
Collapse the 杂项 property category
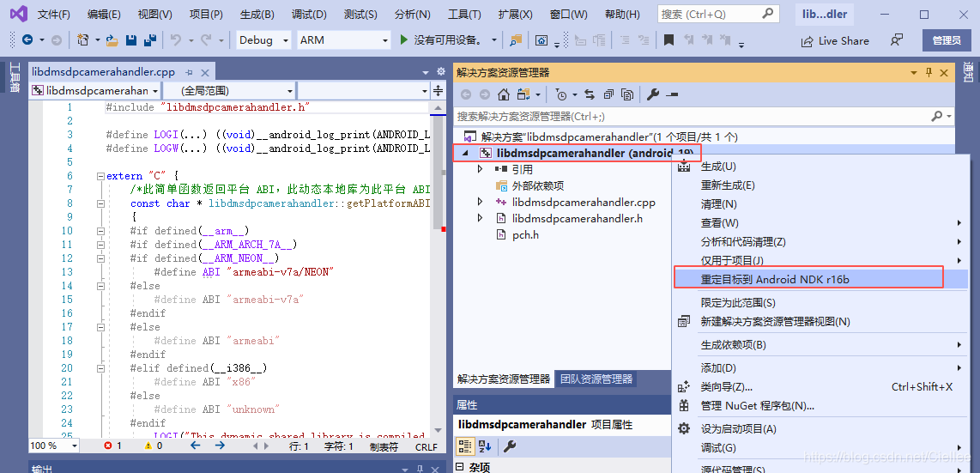click(460, 467)
